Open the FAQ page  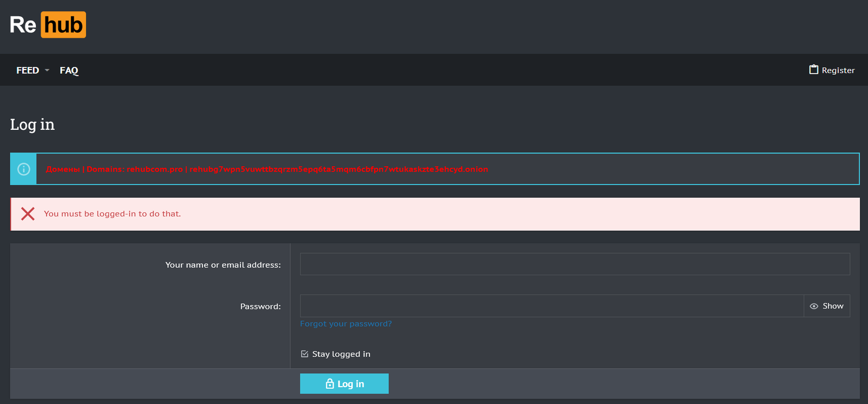tap(69, 70)
